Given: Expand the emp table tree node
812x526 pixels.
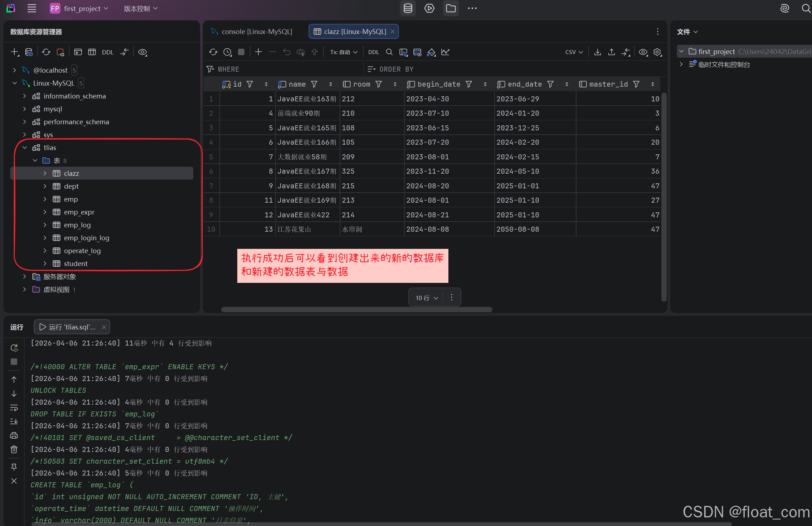Looking at the screenshot, I should tap(45, 199).
